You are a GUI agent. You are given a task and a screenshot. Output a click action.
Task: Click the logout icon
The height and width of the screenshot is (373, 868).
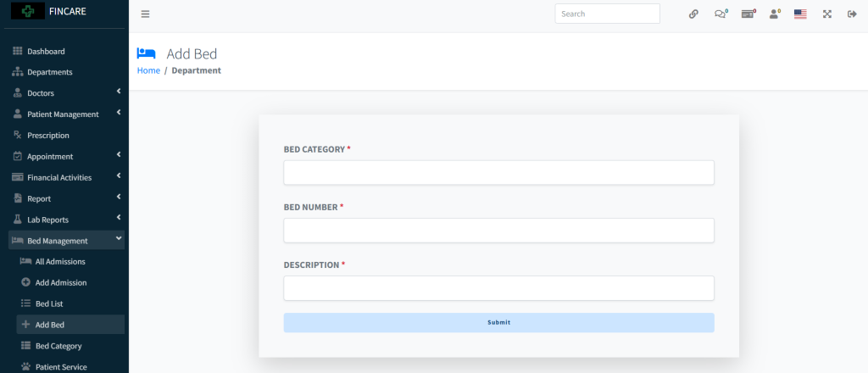coord(852,14)
